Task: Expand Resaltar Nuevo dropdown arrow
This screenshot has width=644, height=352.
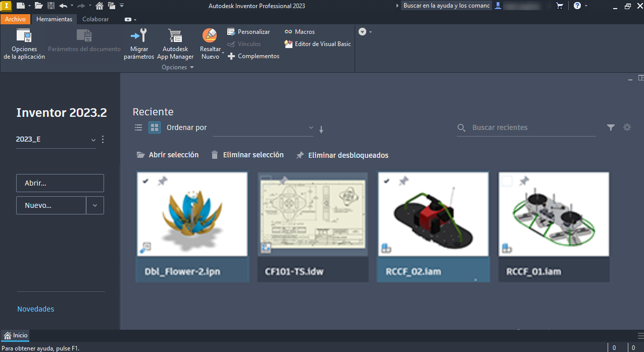Action: pyautogui.click(x=223, y=53)
